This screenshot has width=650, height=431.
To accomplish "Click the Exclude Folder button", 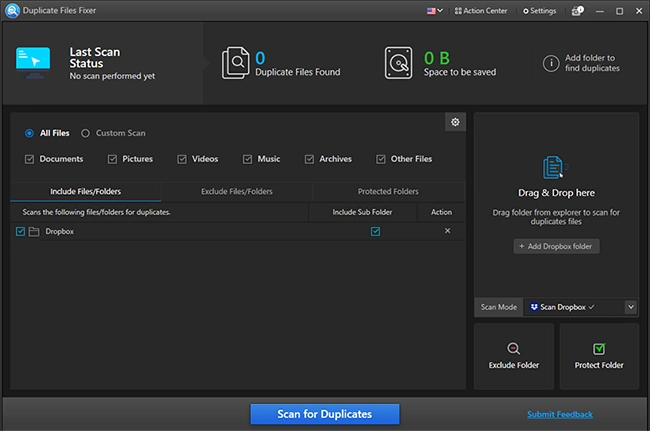I will (514, 356).
